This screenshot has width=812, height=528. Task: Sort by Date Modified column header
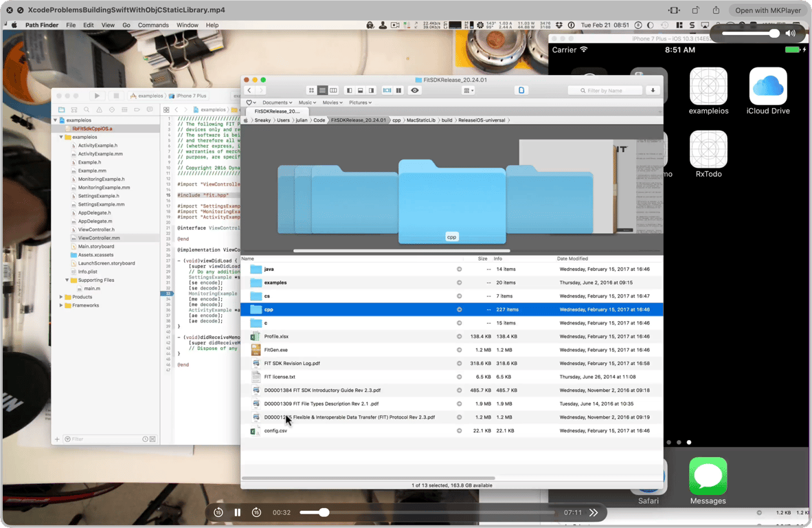click(572, 258)
